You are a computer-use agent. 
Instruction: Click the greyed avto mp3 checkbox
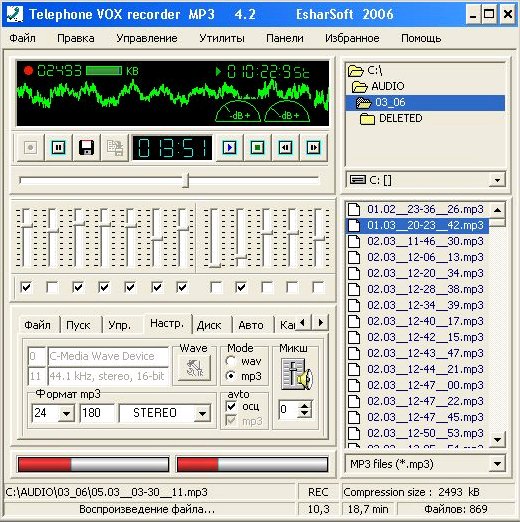pos(231,421)
